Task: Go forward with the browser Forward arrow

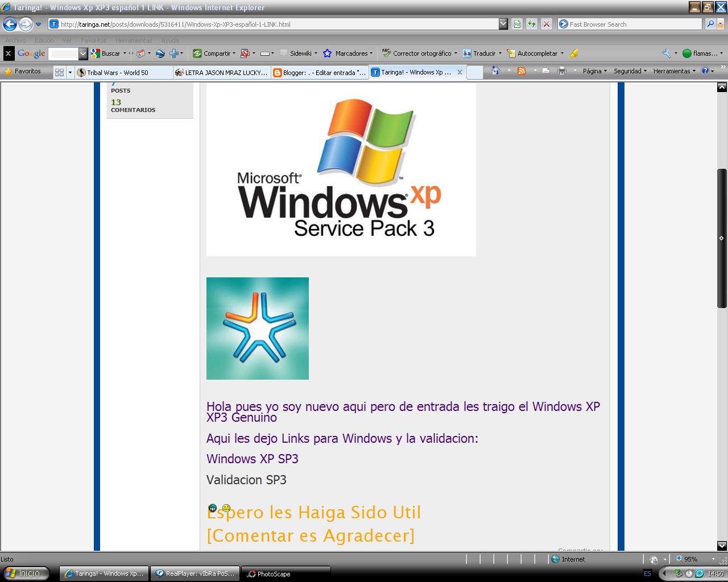Action: point(26,24)
